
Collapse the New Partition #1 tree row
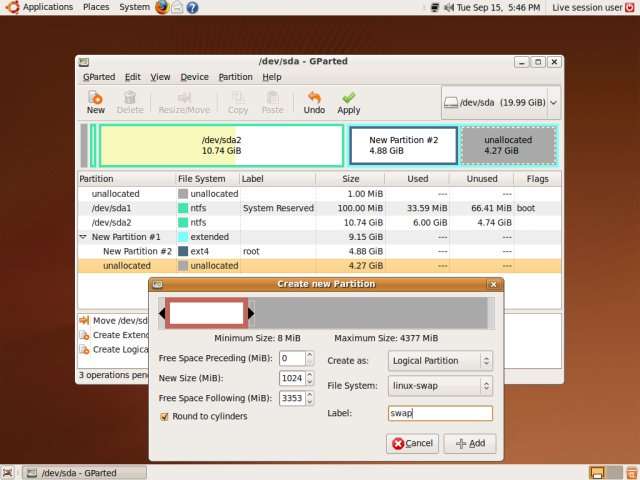pos(83,237)
